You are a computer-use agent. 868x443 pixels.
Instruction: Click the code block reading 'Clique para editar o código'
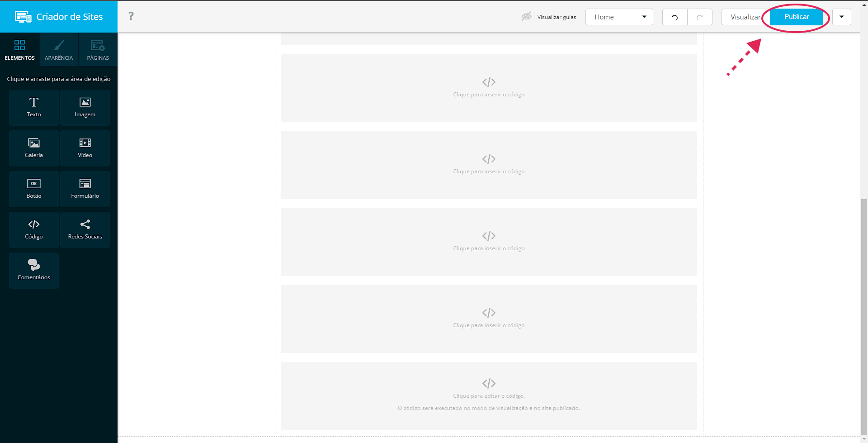click(x=489, y=396)
